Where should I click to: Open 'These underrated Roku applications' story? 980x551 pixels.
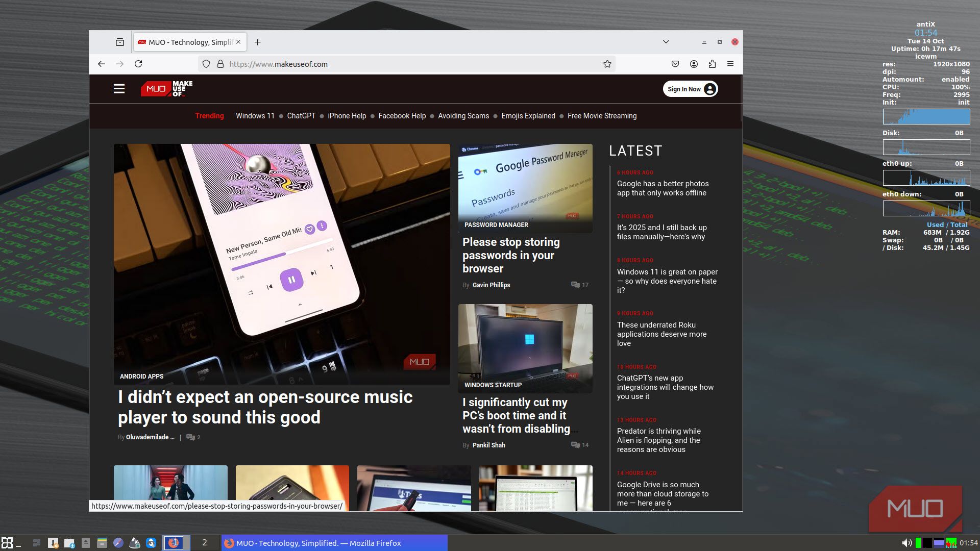(x=661, y=334)
